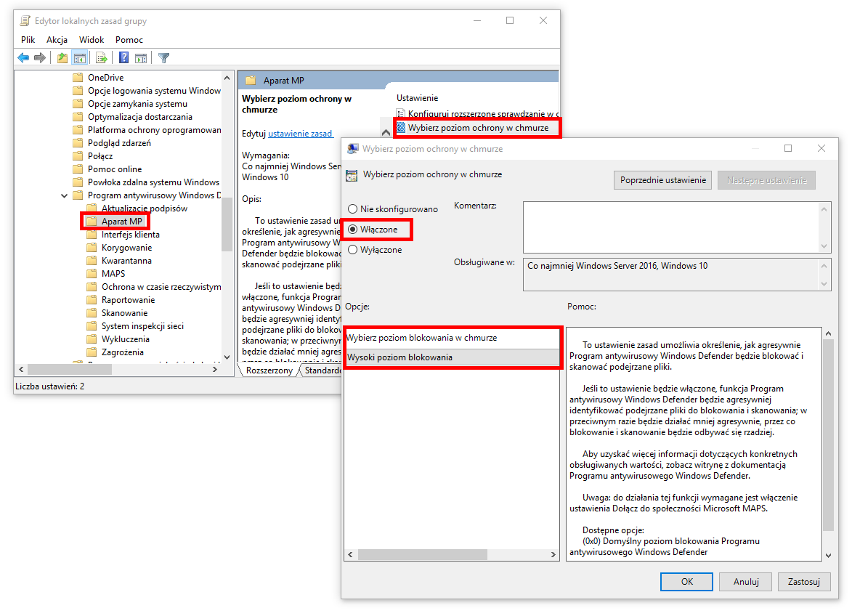This screenshot has height=616, width=860.
Task: Open the Plik menu
Action: point(28,39)
